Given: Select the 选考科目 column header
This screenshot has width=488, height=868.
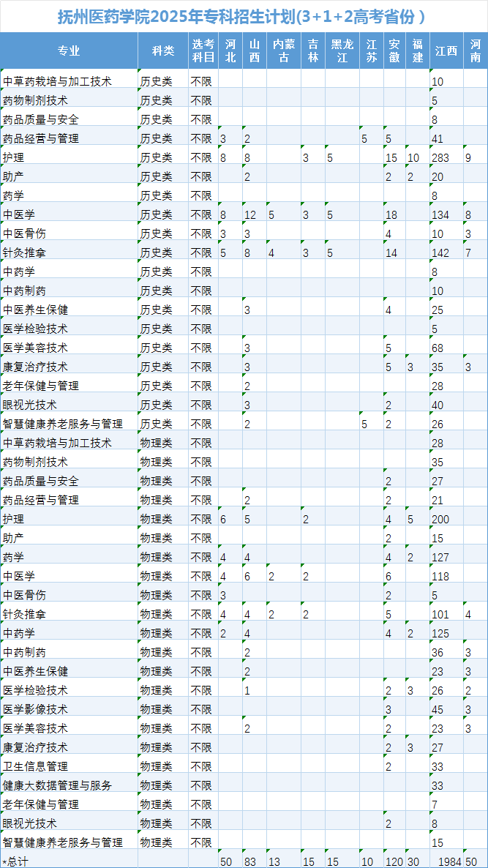Looking at the screenshot, I should [203, 51].
